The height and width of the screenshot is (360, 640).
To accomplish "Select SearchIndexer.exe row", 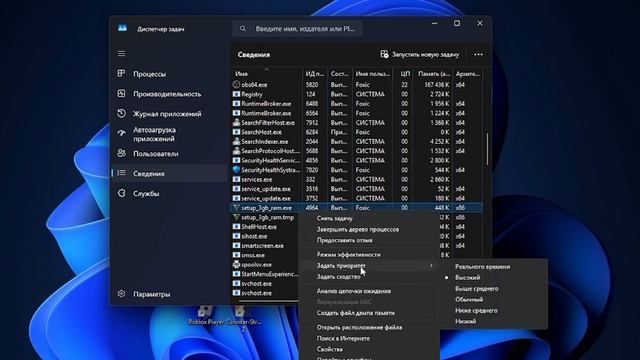I will [x=357, y=141].
